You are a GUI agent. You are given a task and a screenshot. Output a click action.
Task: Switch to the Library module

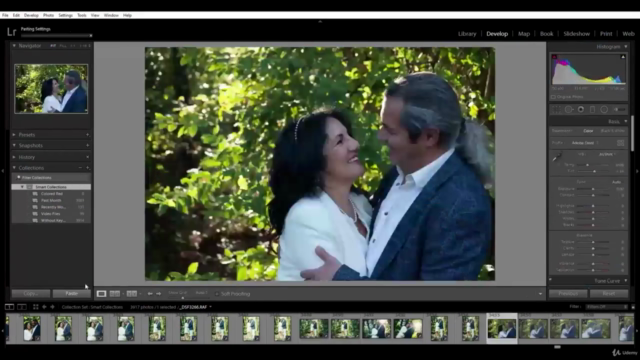click(467, 34)
